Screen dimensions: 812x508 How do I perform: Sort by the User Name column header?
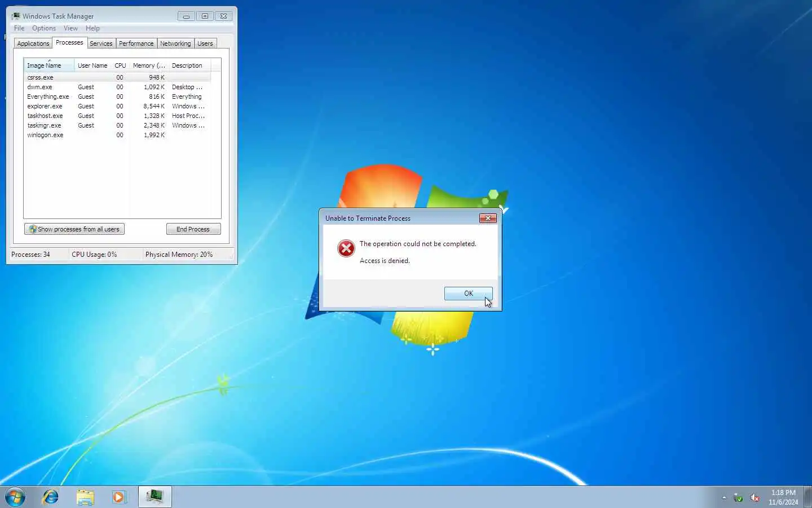(92, 65)
